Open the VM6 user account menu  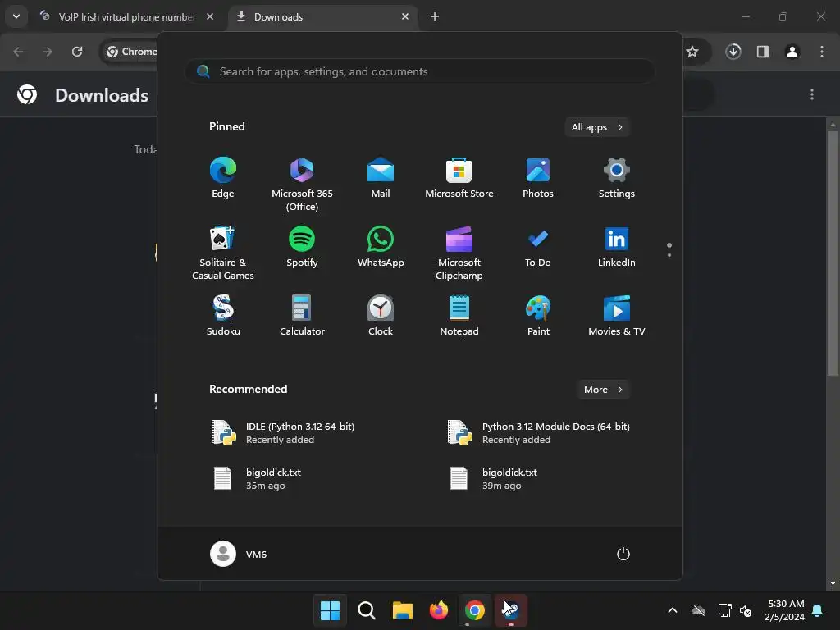[x=239, y=554]
